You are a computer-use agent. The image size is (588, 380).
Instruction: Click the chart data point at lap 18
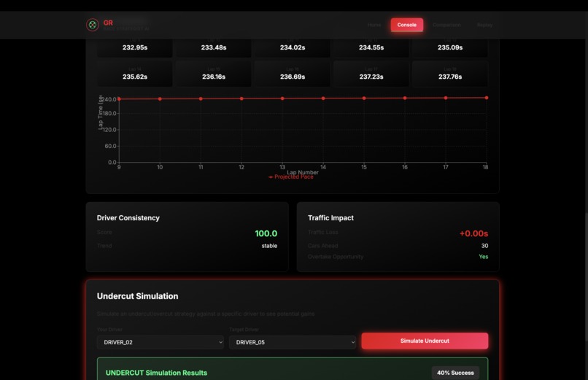point(487,98)
